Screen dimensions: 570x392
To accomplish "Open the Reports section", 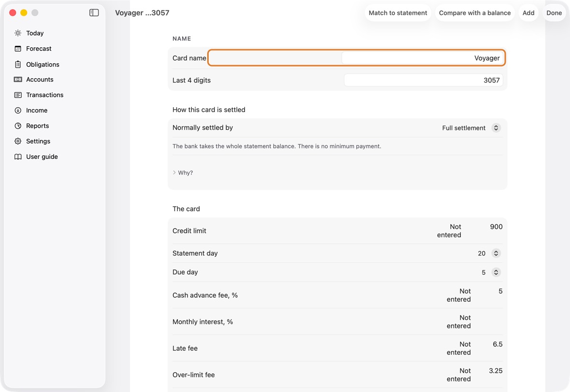I will [38, 126].
